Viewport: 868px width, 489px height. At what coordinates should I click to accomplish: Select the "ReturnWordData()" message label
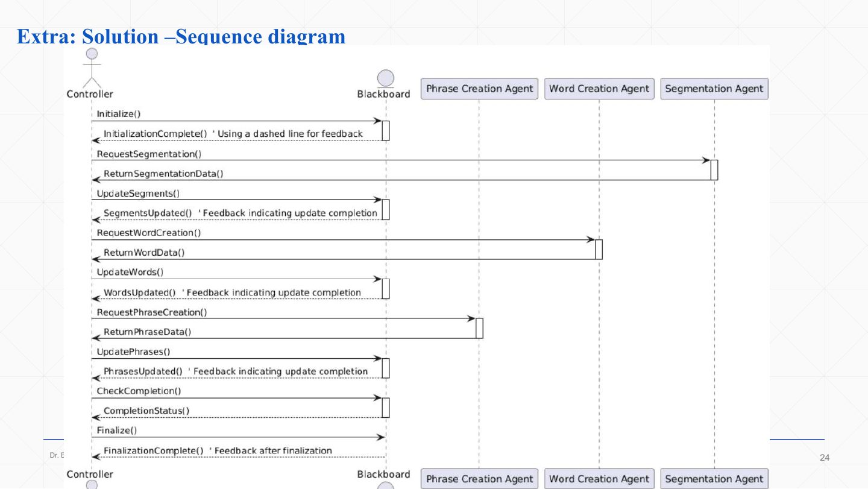click(144, 253)
